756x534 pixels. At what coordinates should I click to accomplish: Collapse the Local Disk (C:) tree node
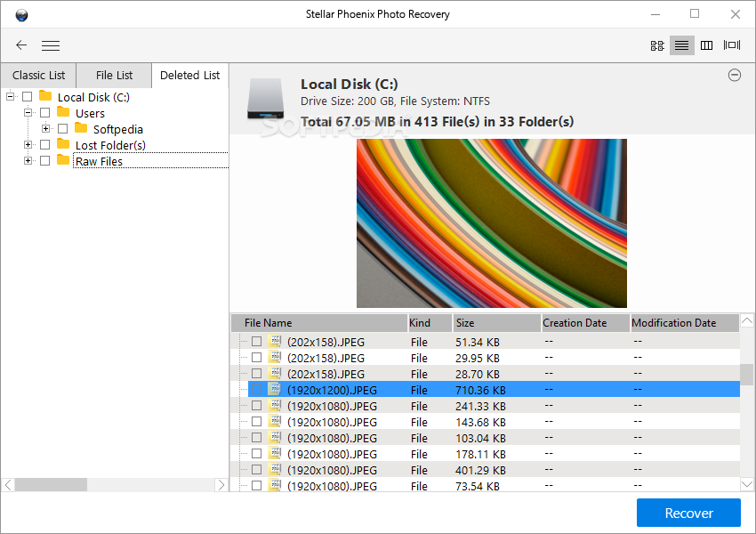[10, 97]
